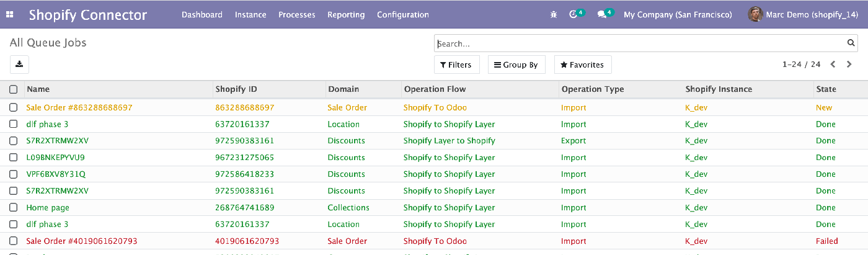868x255 pixels.
Task: Click Shopify ID 967231275065 cell
Action: point(245,158)
